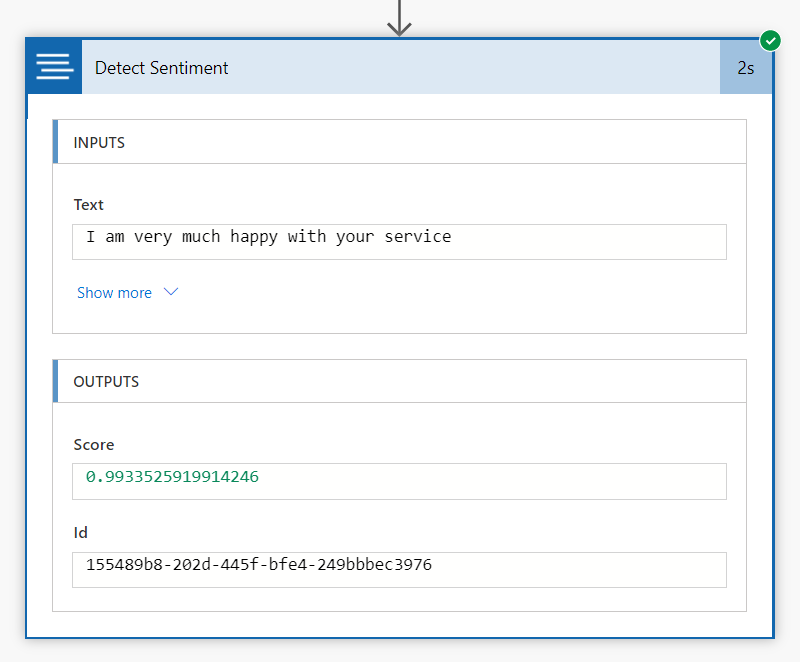Click the green success checkmark badge
The image size is (800, 662).
tap(770, 41)
